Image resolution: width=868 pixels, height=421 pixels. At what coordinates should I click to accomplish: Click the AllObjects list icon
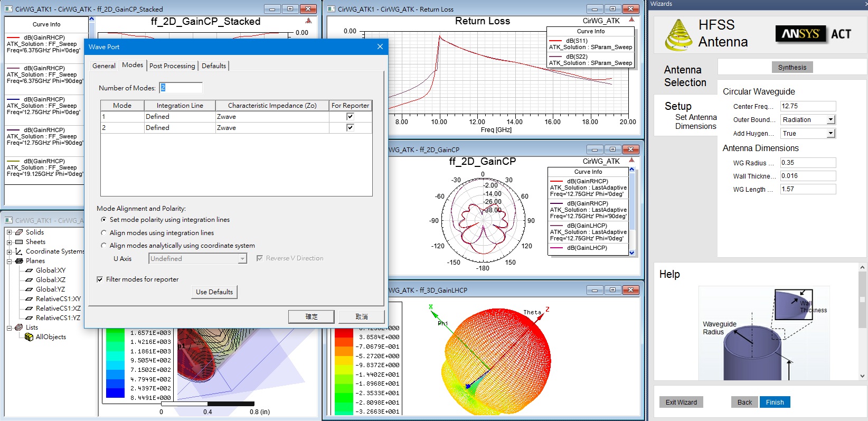pyautogui.click(x=29, y=337)
